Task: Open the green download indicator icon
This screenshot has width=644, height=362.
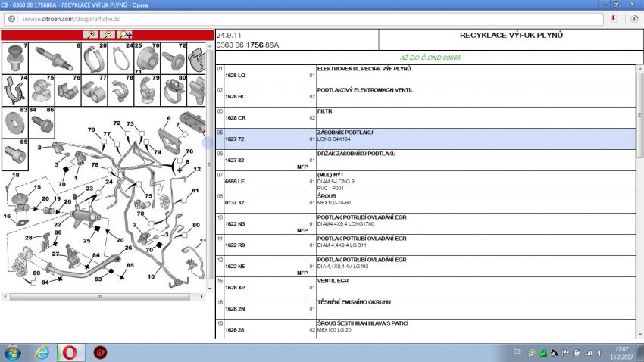Action: pyautogui.click(x=634, y=19)
